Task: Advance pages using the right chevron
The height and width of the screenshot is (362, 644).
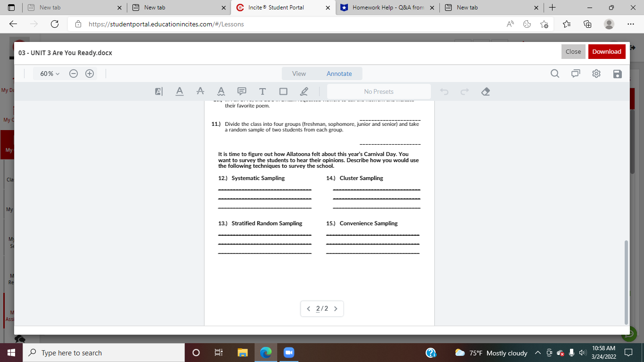Action: 336,309
